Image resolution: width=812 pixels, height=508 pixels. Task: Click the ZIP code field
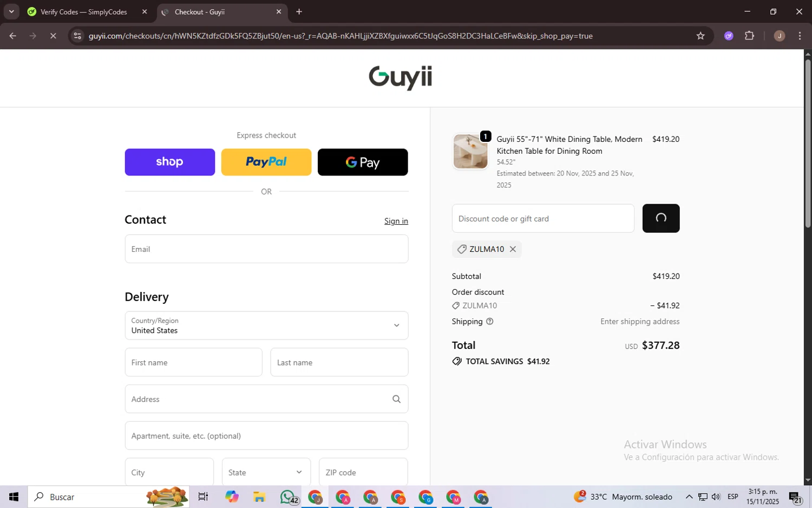click(363, 472)
